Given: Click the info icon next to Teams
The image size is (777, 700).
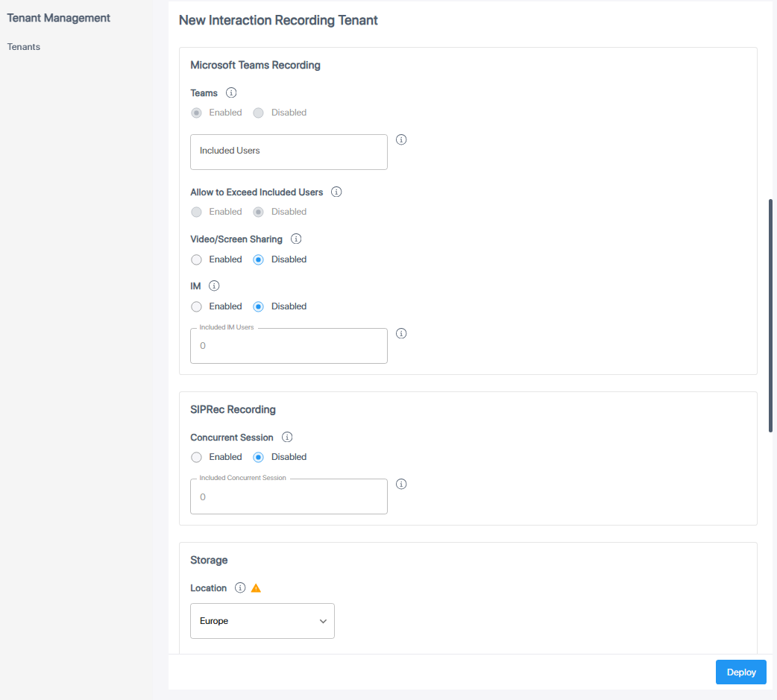Looking at the screenshot, I should (x=231, y=93).
